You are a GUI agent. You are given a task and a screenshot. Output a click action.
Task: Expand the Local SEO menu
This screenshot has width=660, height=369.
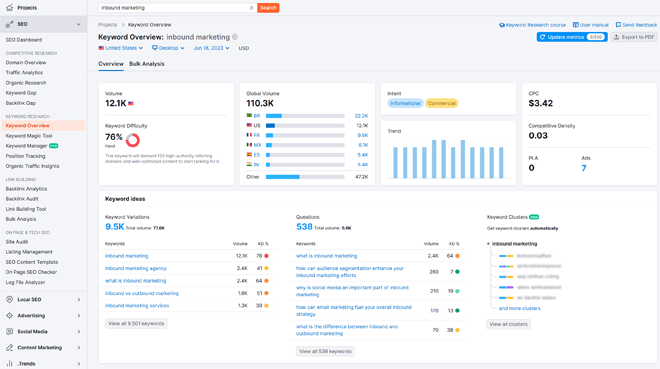point(79,300)
